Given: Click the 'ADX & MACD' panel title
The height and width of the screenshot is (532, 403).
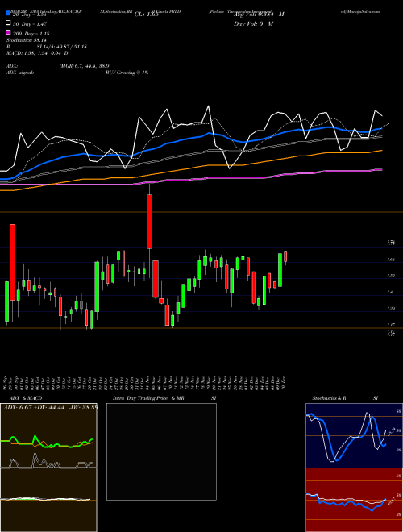Looking at the screenshot, I should click(26, 398).
